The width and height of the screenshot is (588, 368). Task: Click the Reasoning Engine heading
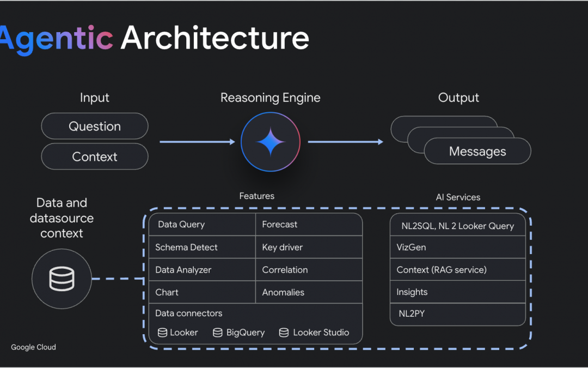tap(271, 98)
